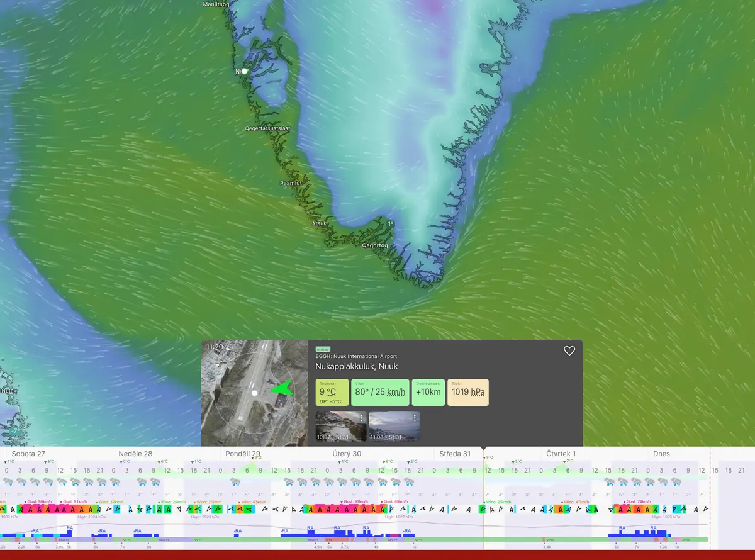
Task: Select the Středa 31 day in timeline
Action: [455, 454]
